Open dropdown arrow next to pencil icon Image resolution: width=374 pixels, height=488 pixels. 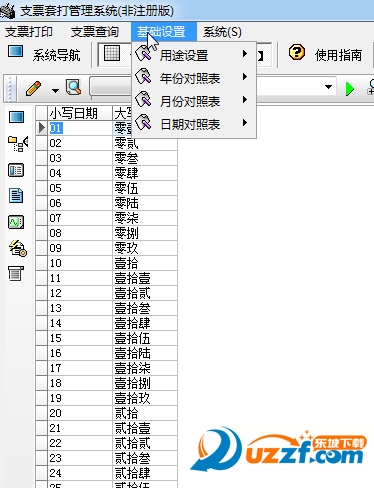(55, 90)
